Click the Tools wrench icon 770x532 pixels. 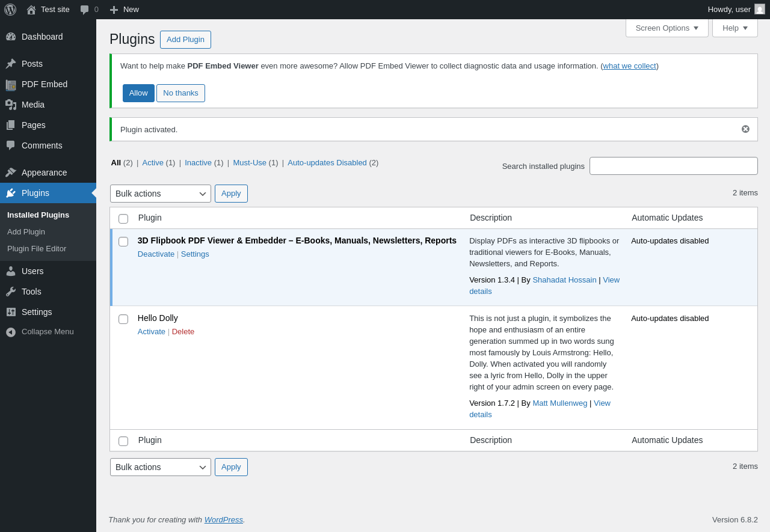[x=11, y=292]
